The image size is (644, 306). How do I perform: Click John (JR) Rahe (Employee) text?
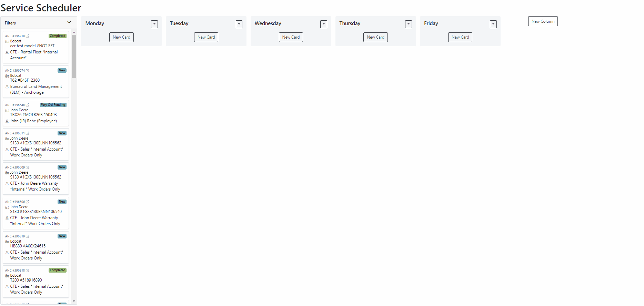[33, 121]
